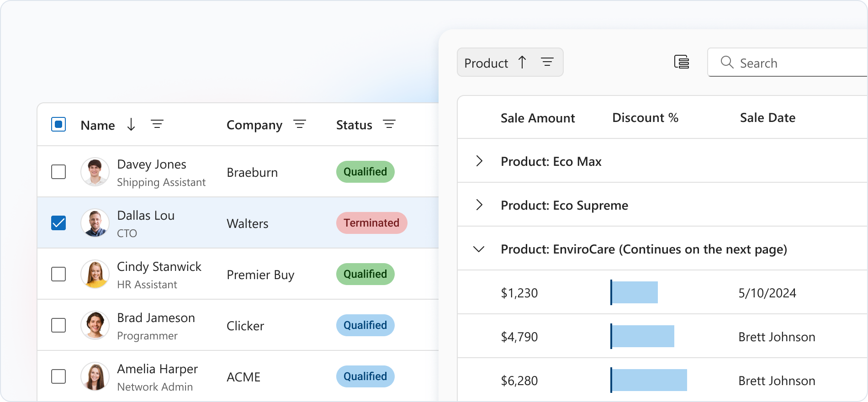Expand the Product: Eco Max group
868x402 pixels.
[479, 161]
